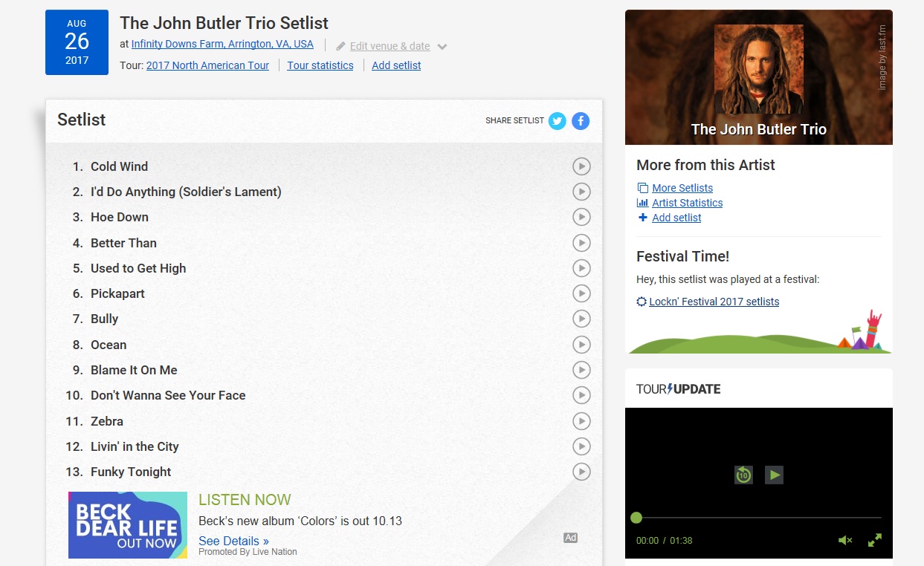This screenshot has width=924, height=566.
Task: Open Tour statistics
Action: tap(320, 65)
